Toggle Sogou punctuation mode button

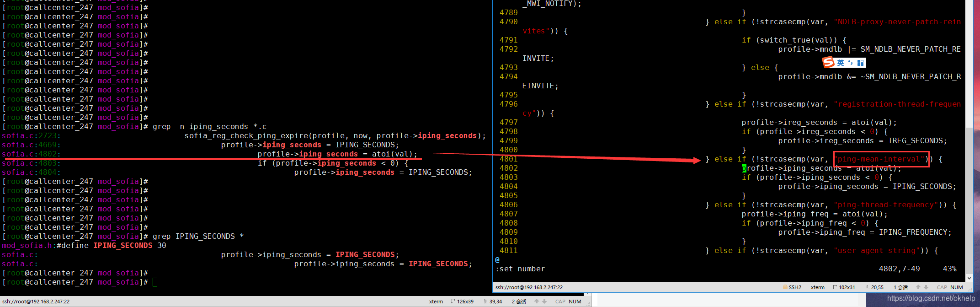coord(850,63)
